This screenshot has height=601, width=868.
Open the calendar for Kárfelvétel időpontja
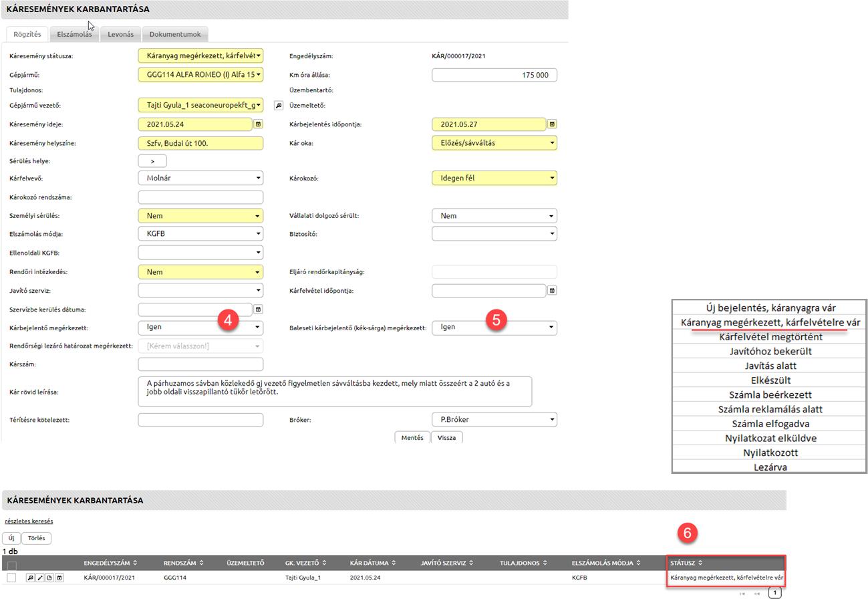552,291
